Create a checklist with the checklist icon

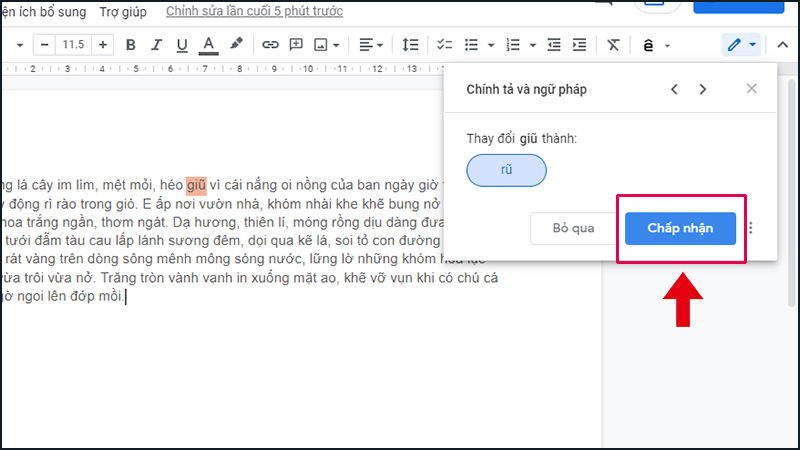444,45
